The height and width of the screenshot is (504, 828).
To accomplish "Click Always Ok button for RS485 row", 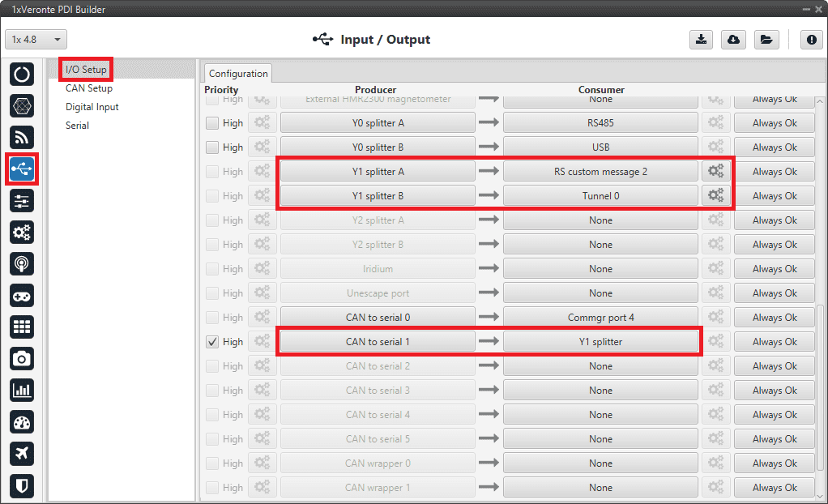I will 774,123.
